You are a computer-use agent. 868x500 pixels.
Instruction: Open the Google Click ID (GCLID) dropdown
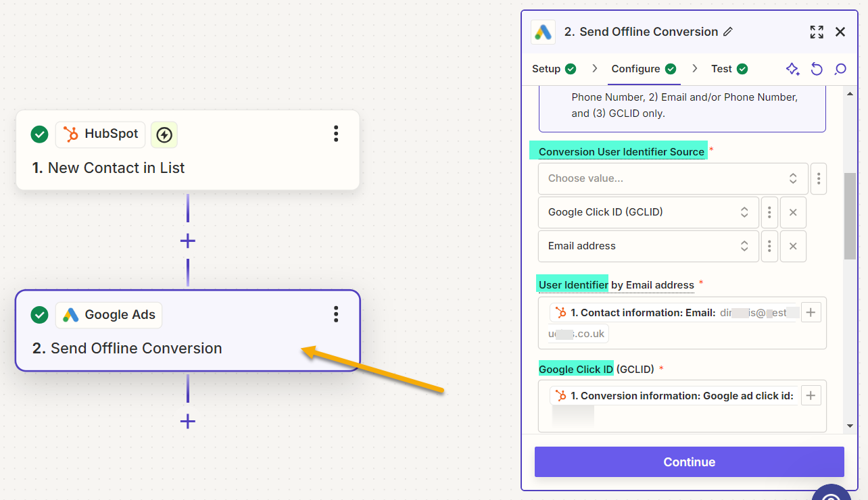tap(649, 212)
